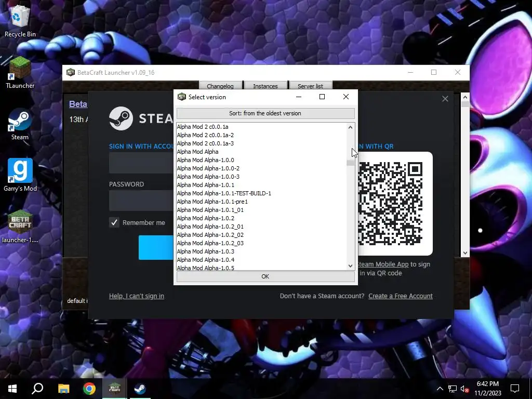Click version list scroll up arrow
532x399 pixels.
point(350,127)
